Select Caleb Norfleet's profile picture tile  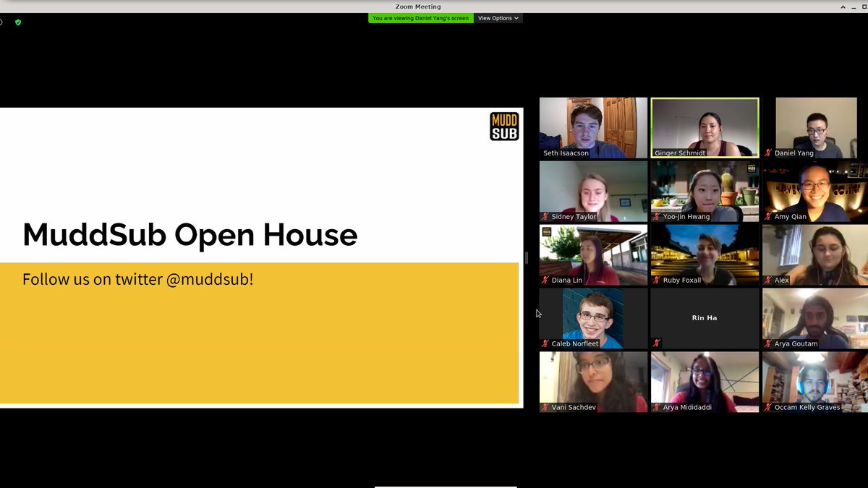pos(593,319)
